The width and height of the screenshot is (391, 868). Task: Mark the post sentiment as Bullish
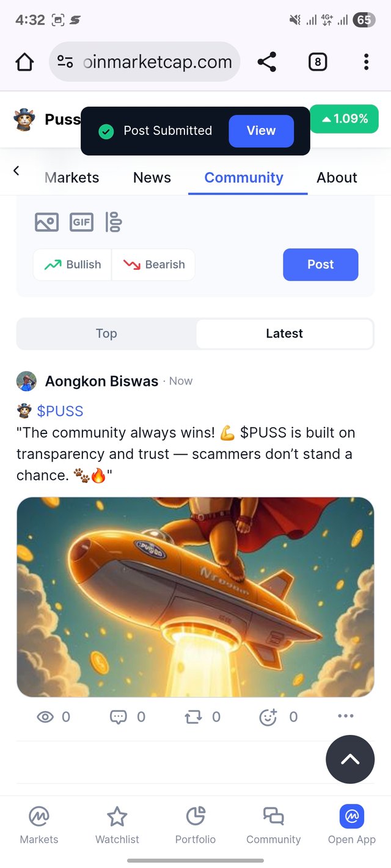tap(72, 264)
